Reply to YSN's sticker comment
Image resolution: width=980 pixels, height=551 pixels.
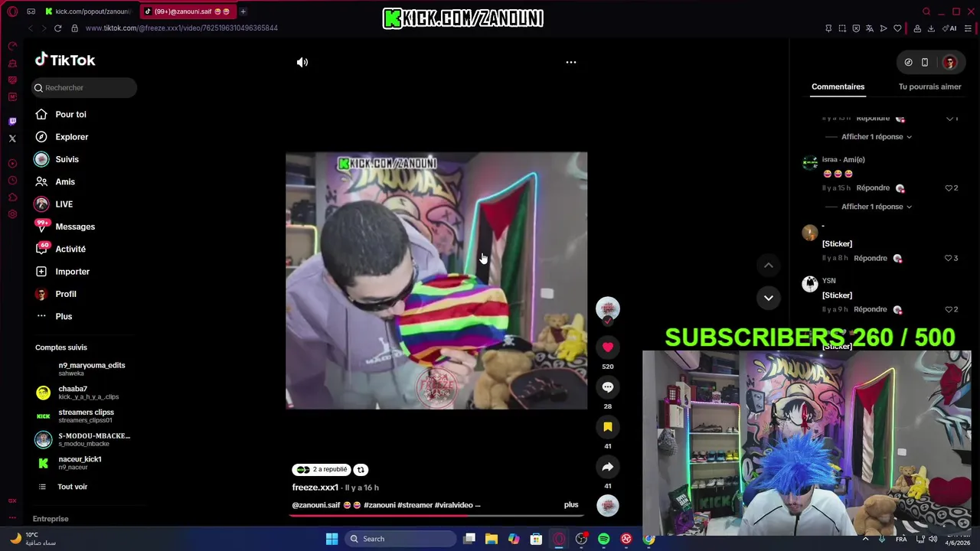871,309
